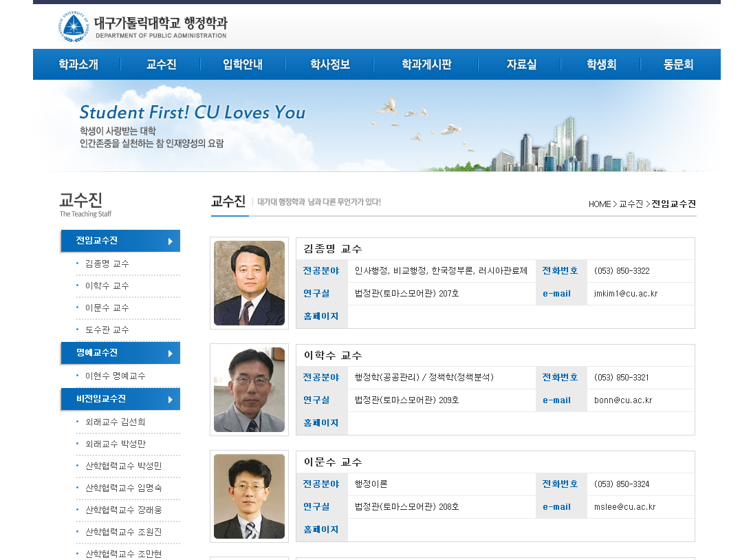This screenshot has width=751, height=560.
Task: Open the 동문회 menu
Action: [678, 64]
